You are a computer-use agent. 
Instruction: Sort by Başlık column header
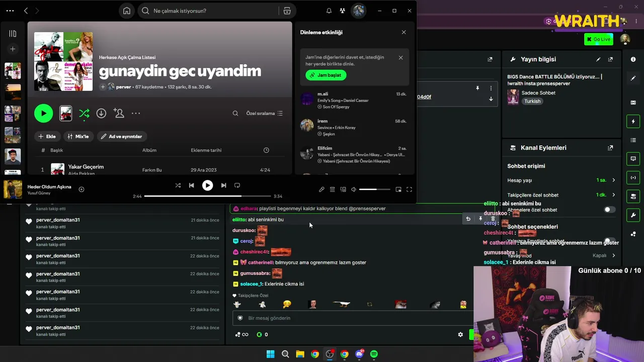56,150
